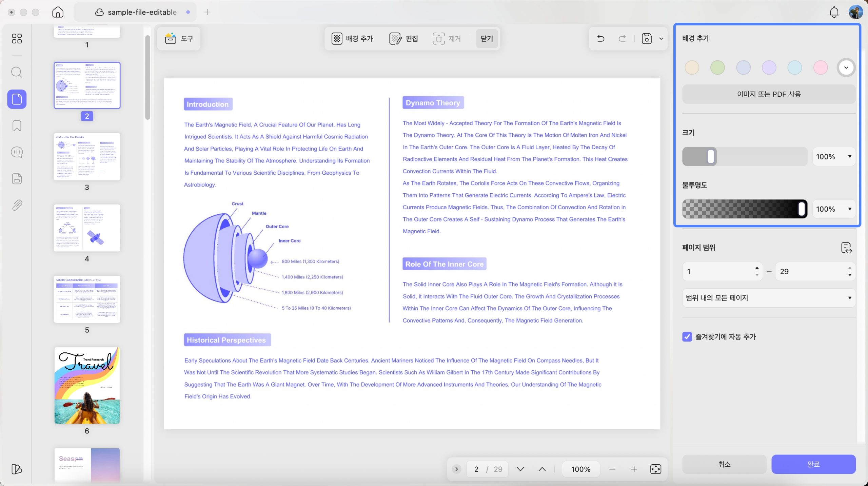The image size is (868, 486).
Task: Open the attachments paperclip icon
Action: tap(17, 205)
